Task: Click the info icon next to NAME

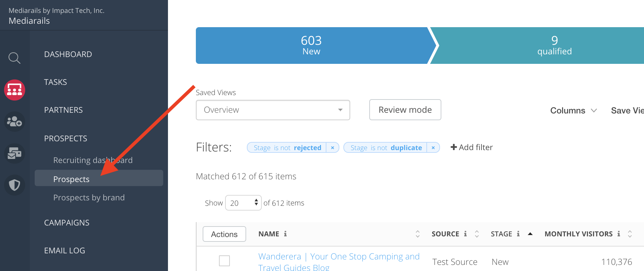Action: tap(285, 234)
